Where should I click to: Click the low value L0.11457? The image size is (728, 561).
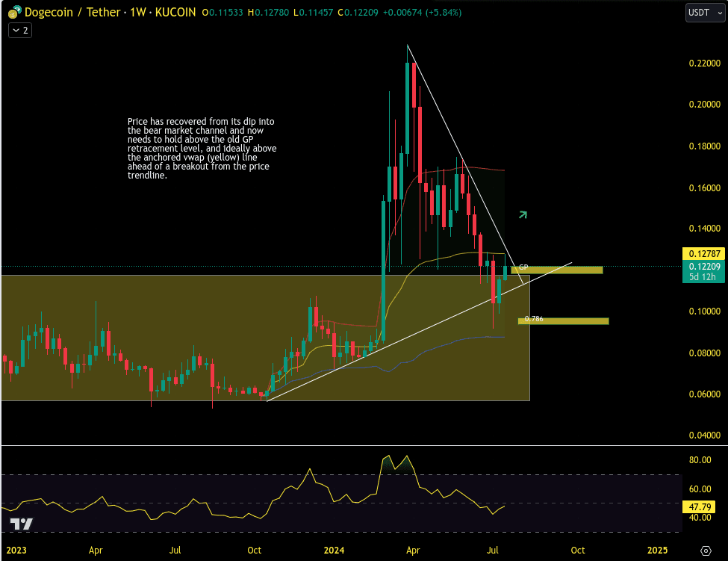(x=314, y=13)
